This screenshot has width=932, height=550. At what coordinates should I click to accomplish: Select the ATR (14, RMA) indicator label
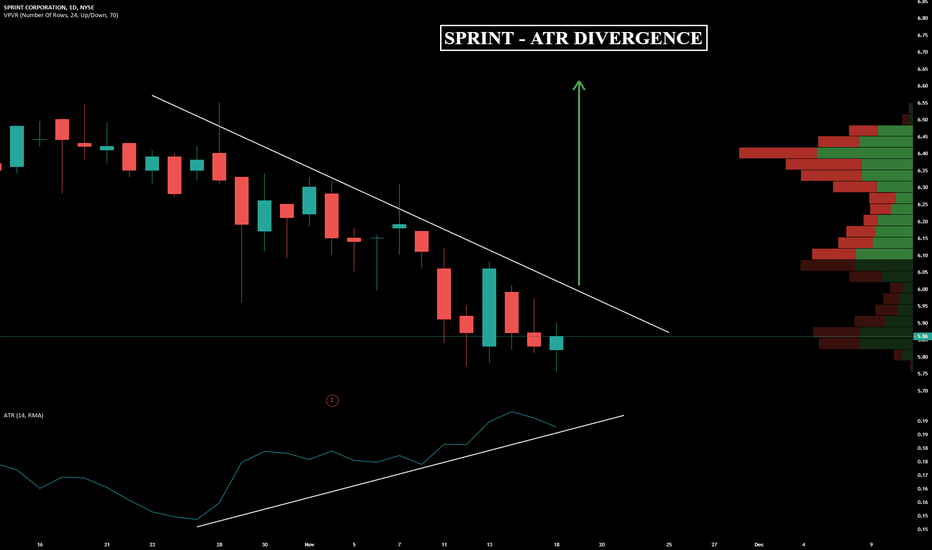tap(23, 415)
